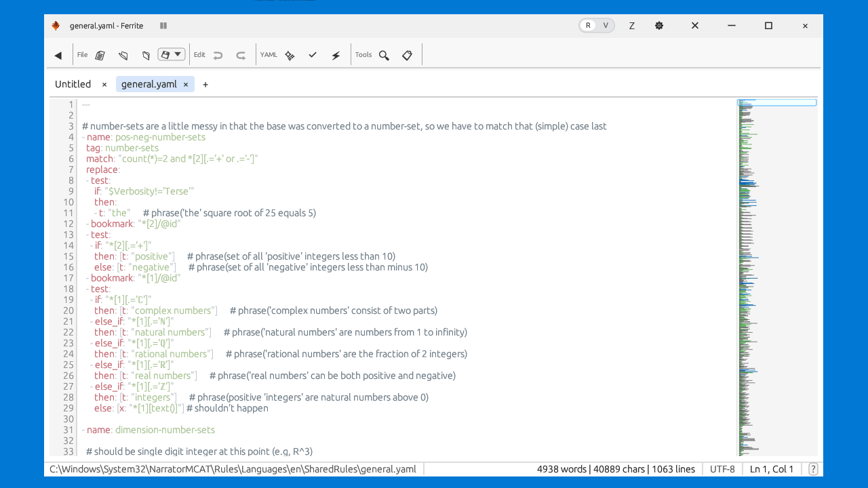Add a new tab with plus button
This screenshot has width=868, height=488.
[205, 85]
